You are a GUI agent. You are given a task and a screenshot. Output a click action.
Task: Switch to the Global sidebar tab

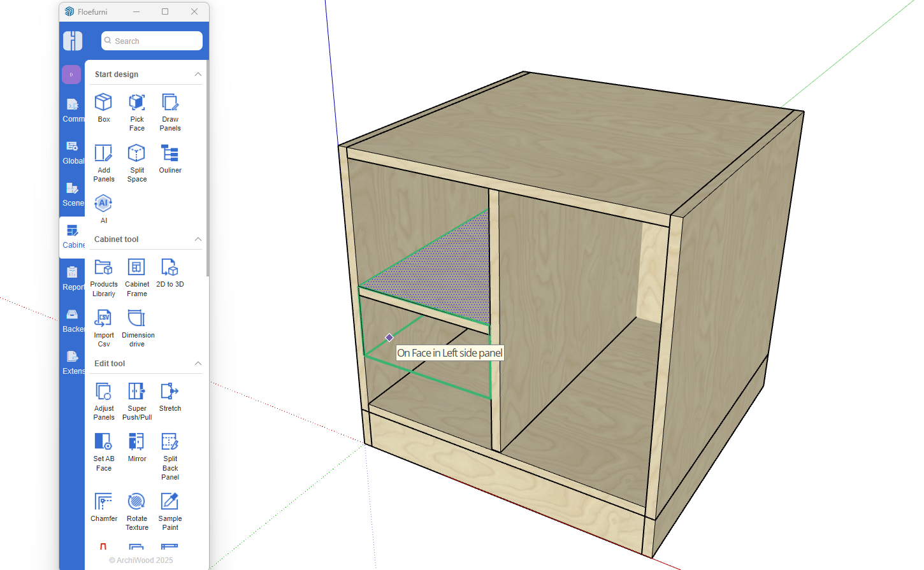(72, 152)
